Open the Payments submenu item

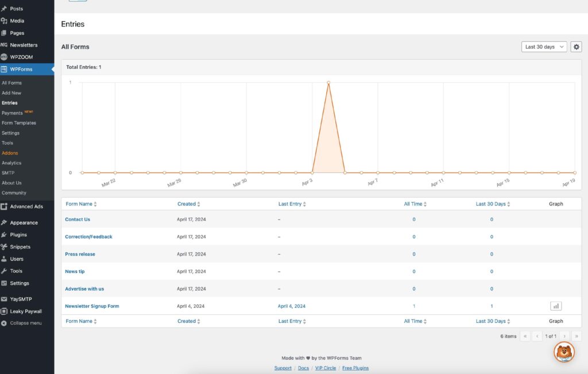[x=13, y=113]
